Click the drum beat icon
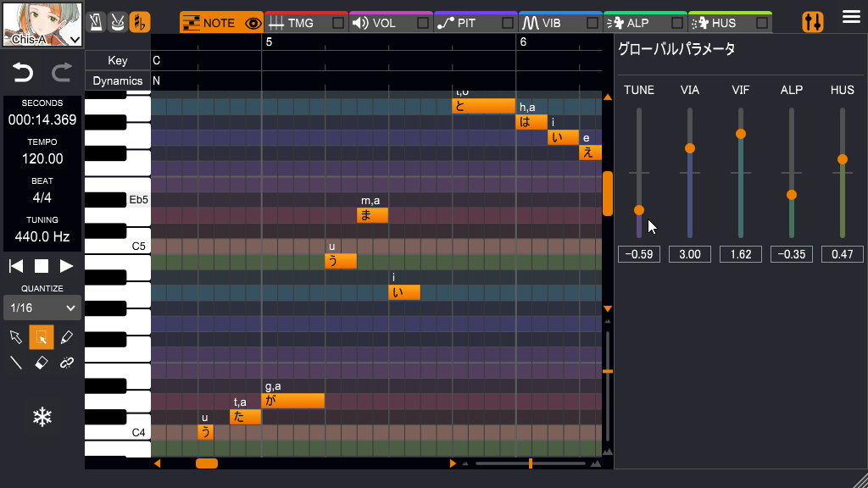The width and height of the screenshot is (868, 488). [119, 22]
